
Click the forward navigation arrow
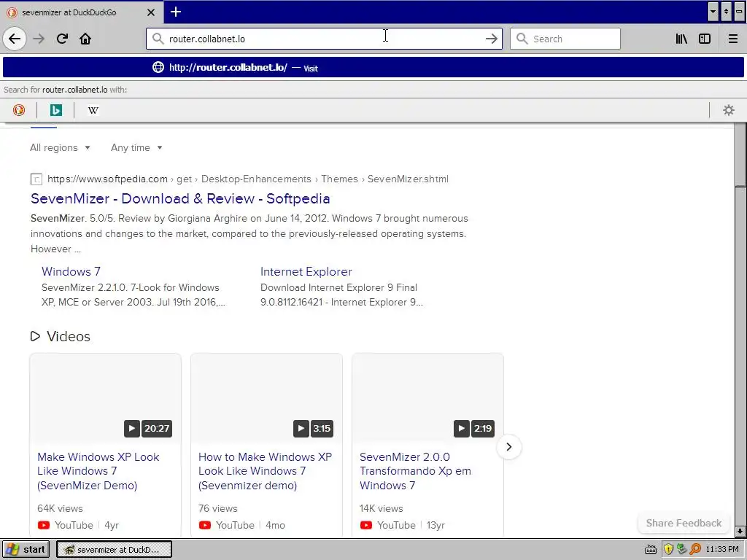tap(39, 39)
